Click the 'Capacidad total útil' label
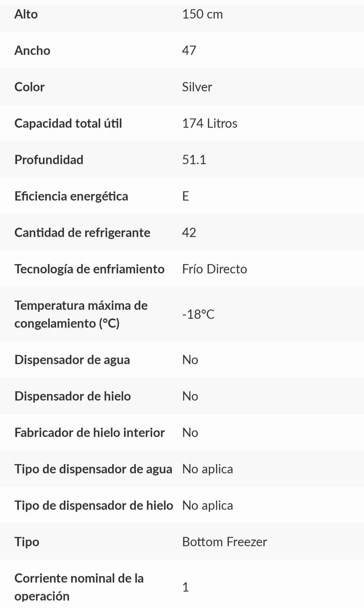This screenshot has height=608, width=364. 68,124
